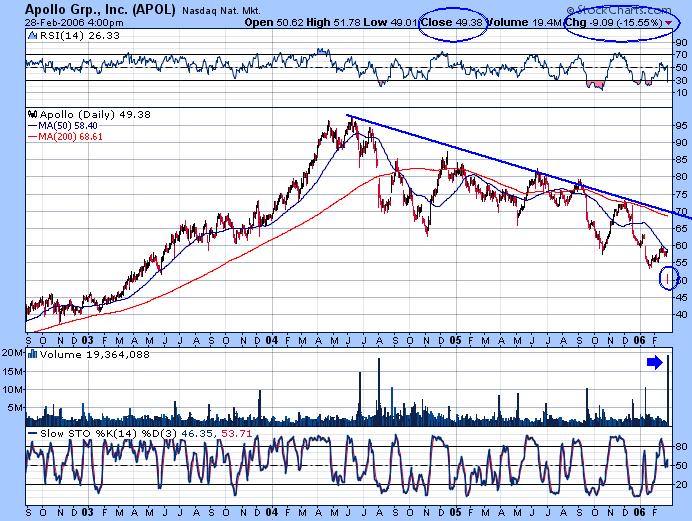Viewport: 692px width, 521px height.
Task: Click year 05 on the price chart date axis
Action: 455,340
